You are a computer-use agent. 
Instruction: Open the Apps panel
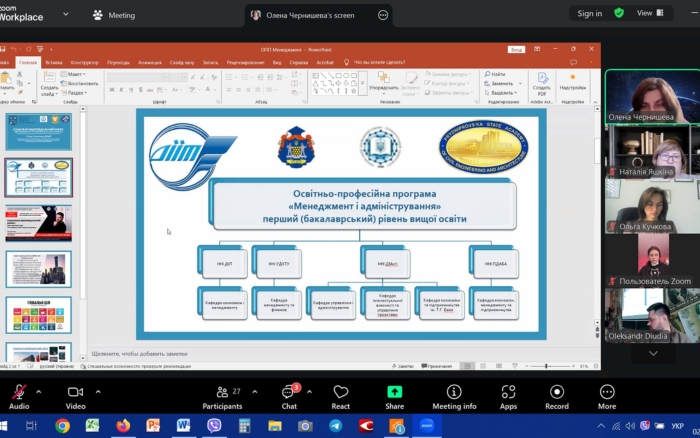pos(508,392)
